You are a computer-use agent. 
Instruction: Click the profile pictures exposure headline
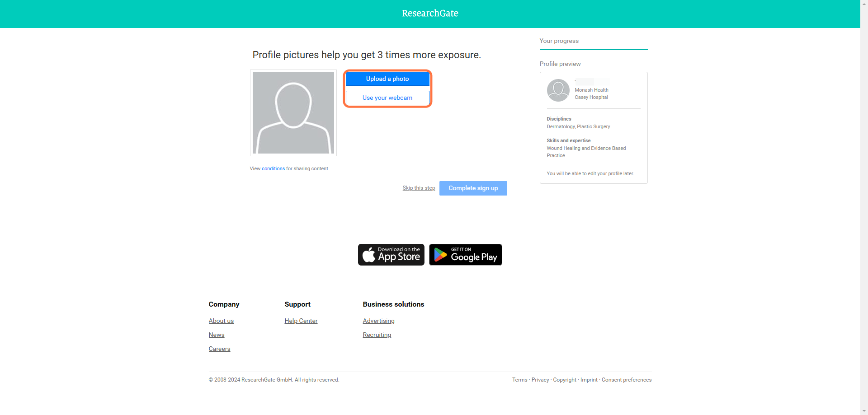coord(367,55)
